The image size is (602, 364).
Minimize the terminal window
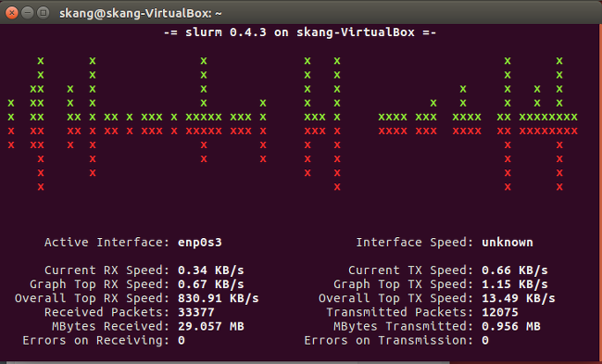point(28,13)
